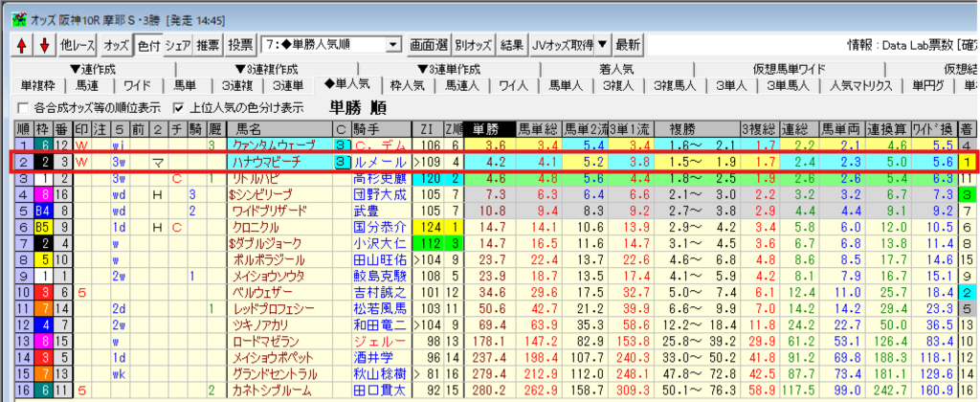The height and width of the screenshot is (402, 980).
Task: Click the 結果 results button
Action: pos(512,45)
